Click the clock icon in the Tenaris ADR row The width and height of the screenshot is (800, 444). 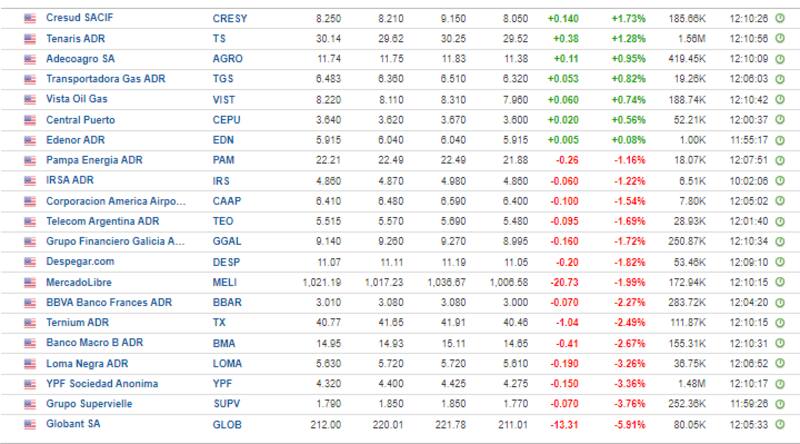point(780,38)
